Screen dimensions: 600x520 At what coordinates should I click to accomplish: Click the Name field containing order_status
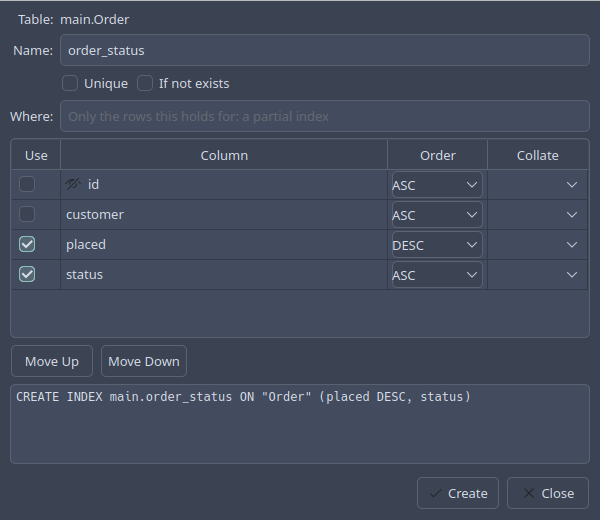pyautogui.click(x=325, y=50)
